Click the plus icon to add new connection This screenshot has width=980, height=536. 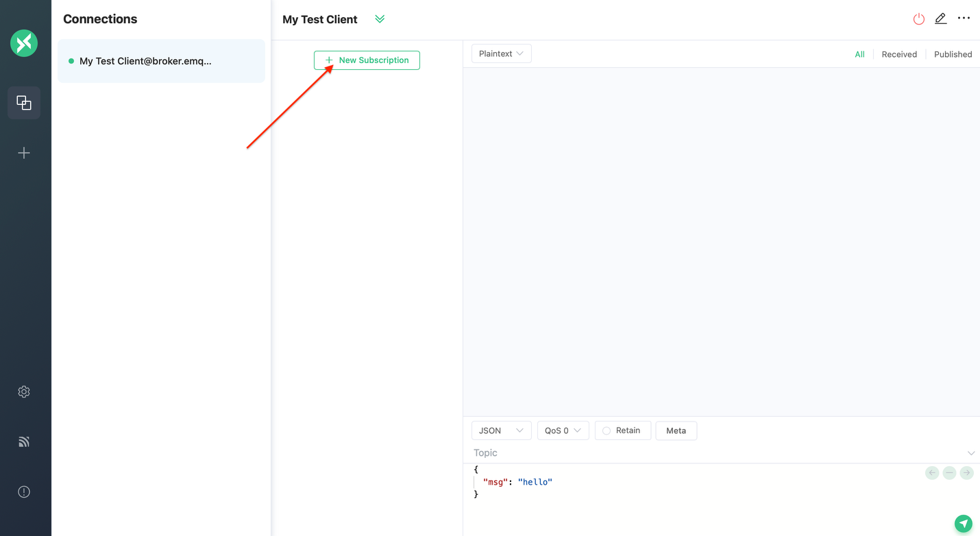(x=24, y=153)
